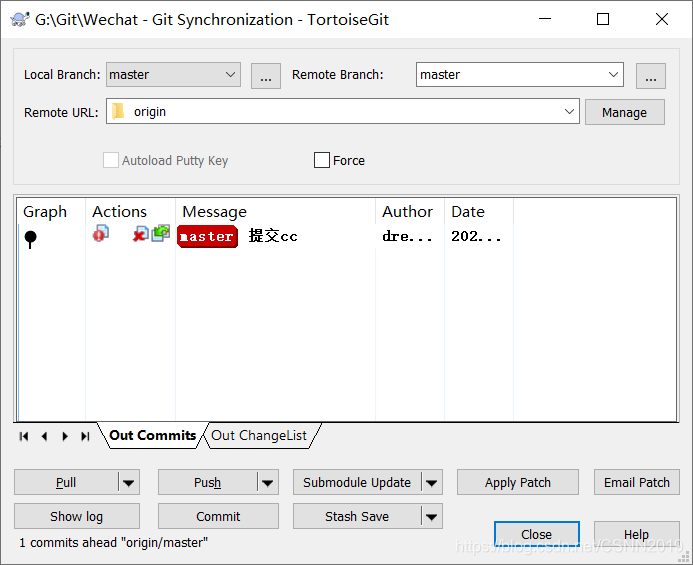This screenshot has height=565, width=693.
Task: Enable the Force checkbox
Action: pos(322,160)
